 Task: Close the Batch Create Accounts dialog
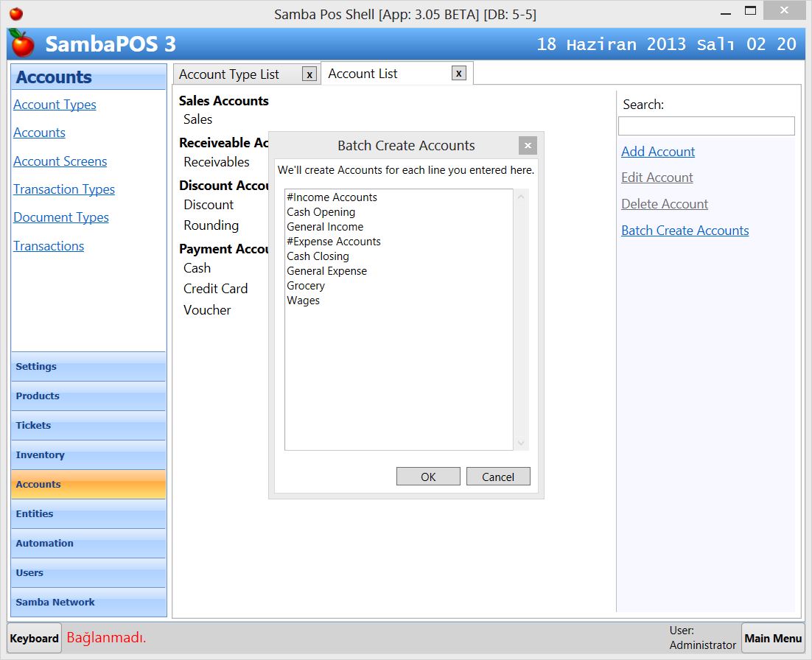528,145
